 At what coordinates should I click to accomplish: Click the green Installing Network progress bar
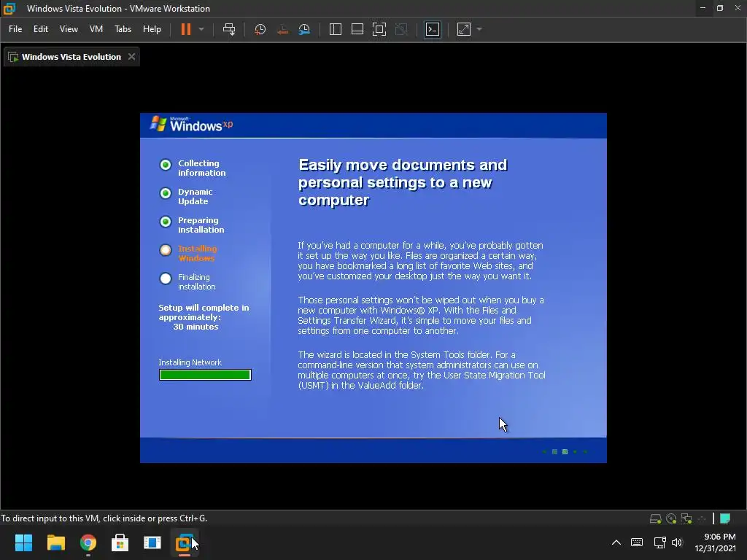tap(205, 376)
